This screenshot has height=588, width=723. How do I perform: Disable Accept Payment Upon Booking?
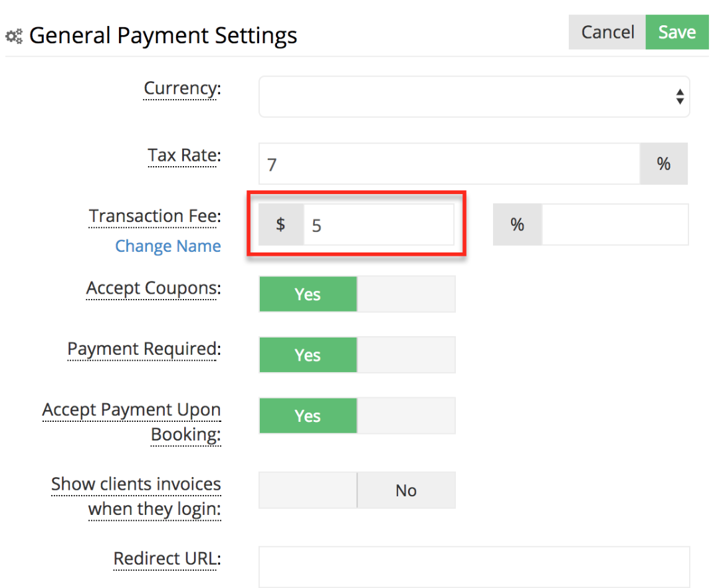(406, 415)
